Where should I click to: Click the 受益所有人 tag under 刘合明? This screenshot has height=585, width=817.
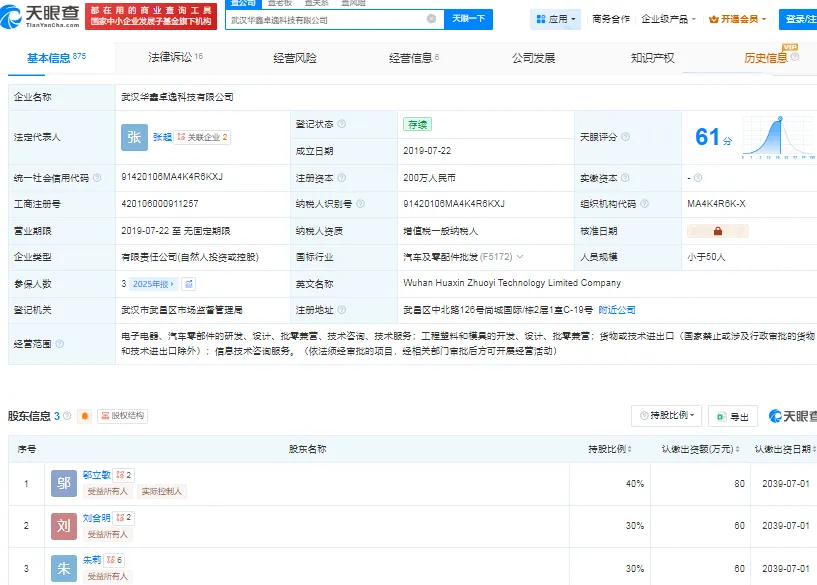[107, 534]
